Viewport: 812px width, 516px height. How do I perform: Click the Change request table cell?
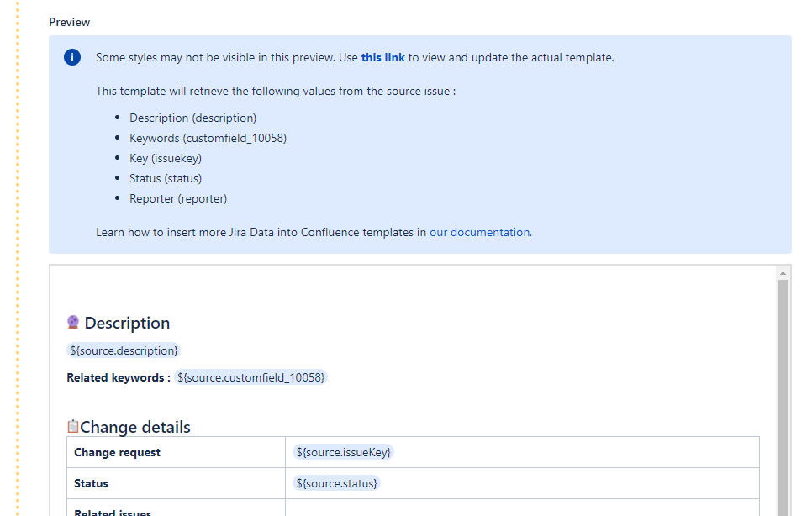(x=117, y=451)
